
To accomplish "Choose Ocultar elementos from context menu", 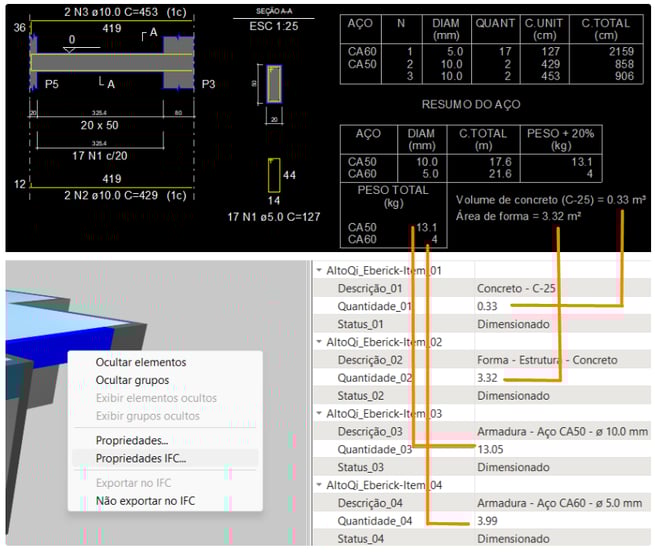I will pyautogui.click(x=140, y=362).
